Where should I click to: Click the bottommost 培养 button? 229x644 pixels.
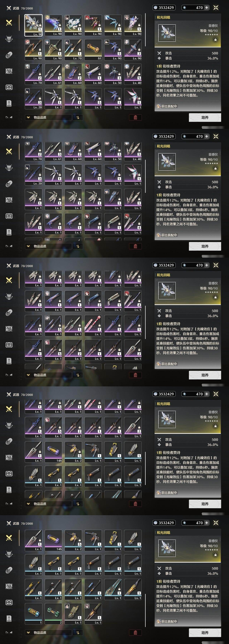pyautogui.click(x=205, y=633)
